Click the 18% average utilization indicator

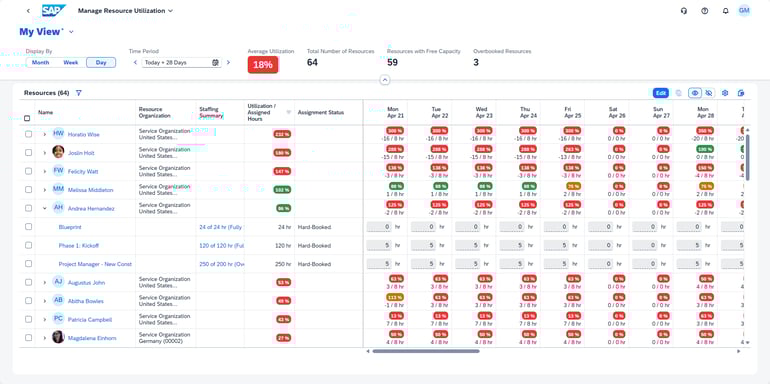(263, 65)
